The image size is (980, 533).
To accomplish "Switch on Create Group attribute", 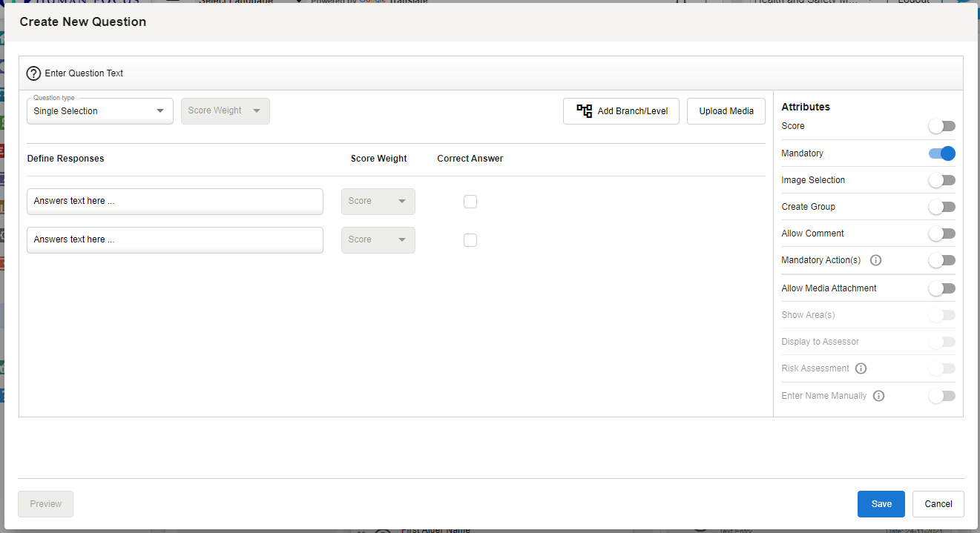I will [941, 207].
